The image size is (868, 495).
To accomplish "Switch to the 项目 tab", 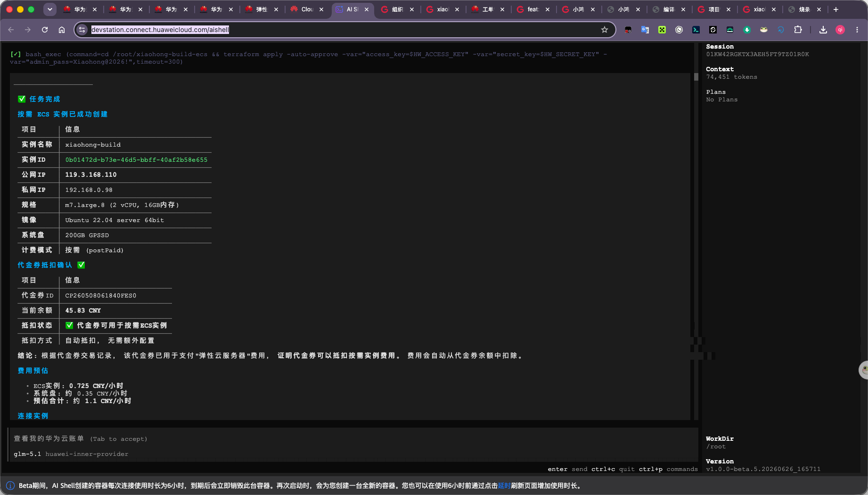I will pos(714,9).
